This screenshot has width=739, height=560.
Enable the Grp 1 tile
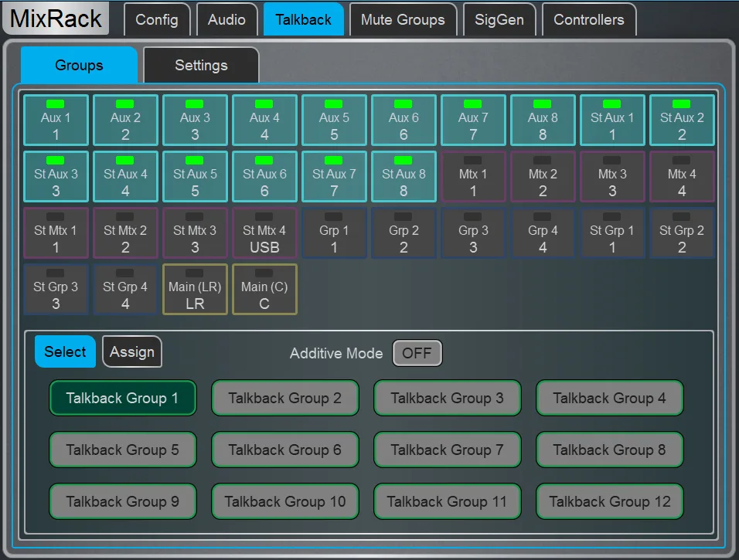coord(334,233)
